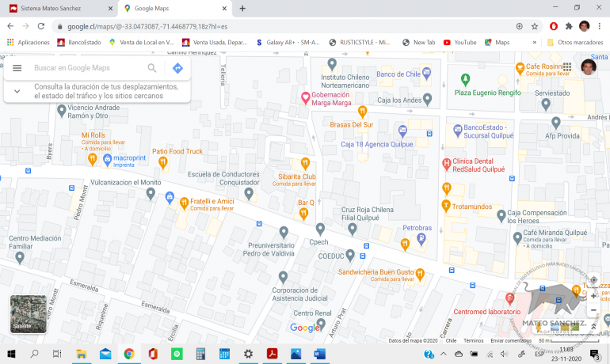The width and height of the screenshot is (610, 364).
Task: Switch to the Sistema Mateo Sanchez tab
Action: (59, 8)
